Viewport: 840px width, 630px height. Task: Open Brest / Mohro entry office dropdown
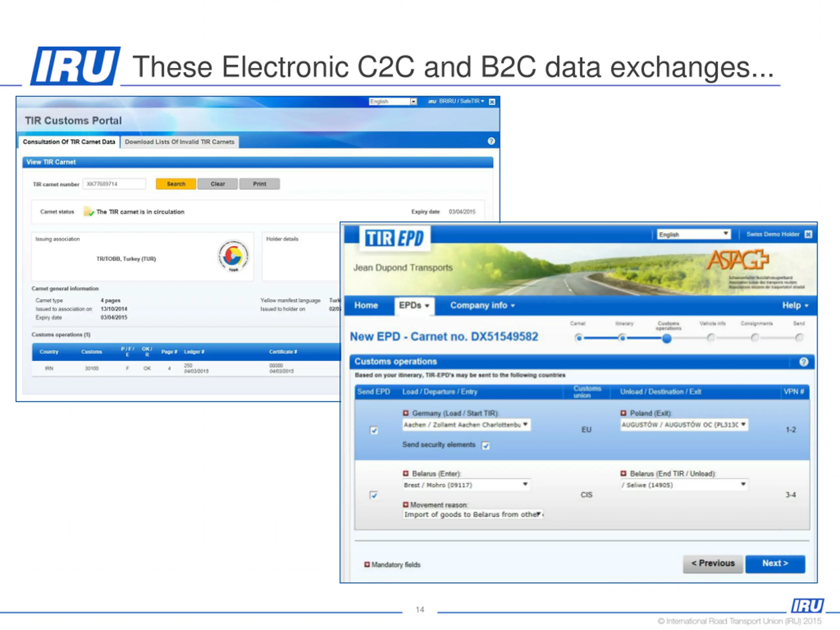click(x=466, y=485)
